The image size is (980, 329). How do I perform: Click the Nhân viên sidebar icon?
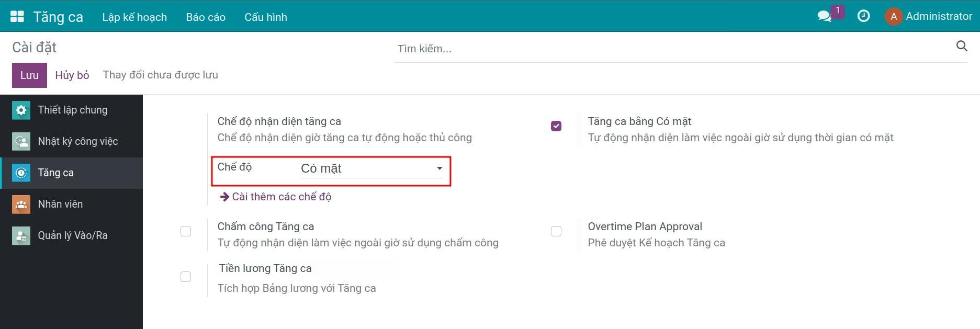coord(21,205)
